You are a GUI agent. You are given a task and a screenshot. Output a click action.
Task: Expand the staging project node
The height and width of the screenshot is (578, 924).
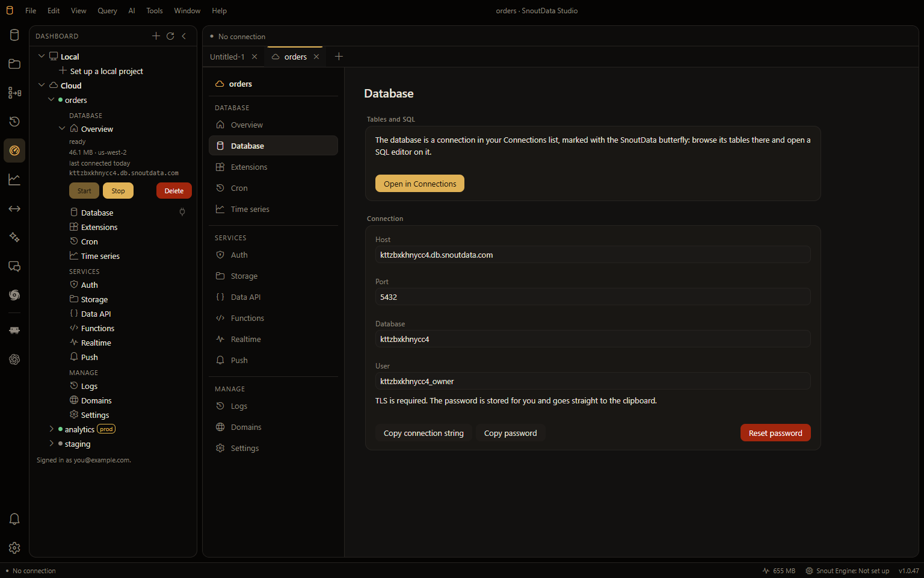(51, 443)
